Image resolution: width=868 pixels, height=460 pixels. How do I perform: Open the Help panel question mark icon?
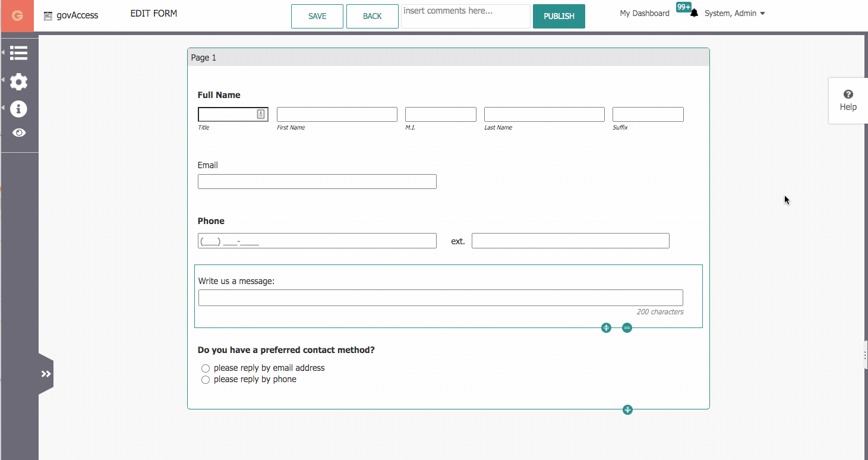pyautogui.click(x=848, y=93)
